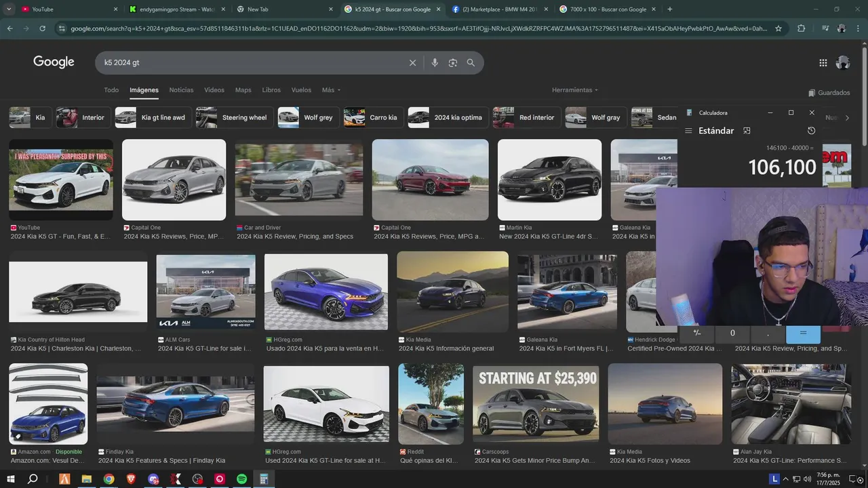This screenshot has height=488, width=868.
Task: Open Kia Media K5 Información general link
Action: coord(446,348)
